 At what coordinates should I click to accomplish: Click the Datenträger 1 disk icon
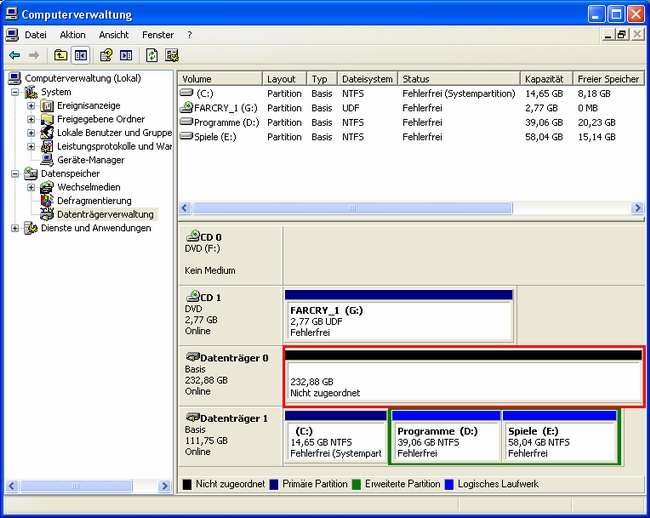(193, 417)
